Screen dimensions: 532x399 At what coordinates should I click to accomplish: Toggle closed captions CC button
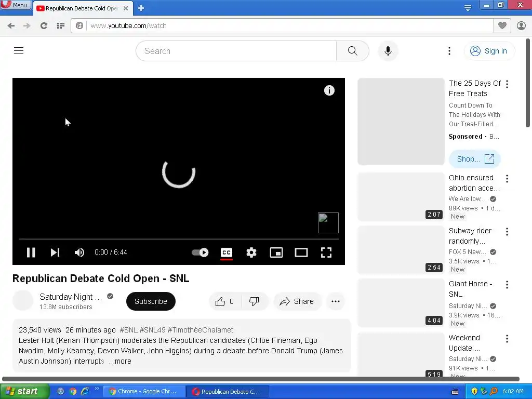pos(227,253)
